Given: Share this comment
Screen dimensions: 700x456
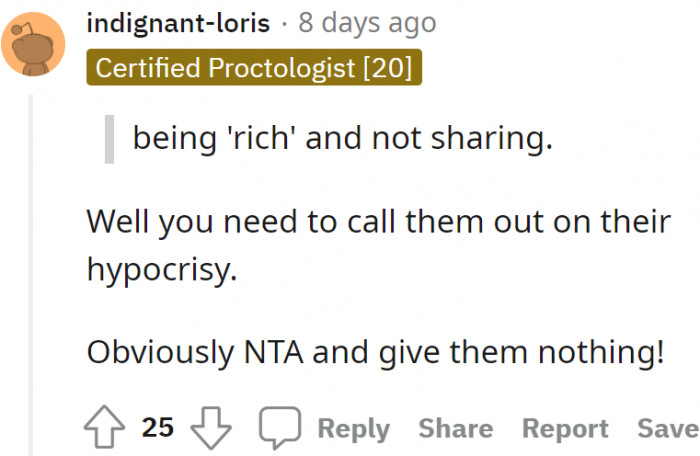Looking at the screenshot, I should (455, 428).
